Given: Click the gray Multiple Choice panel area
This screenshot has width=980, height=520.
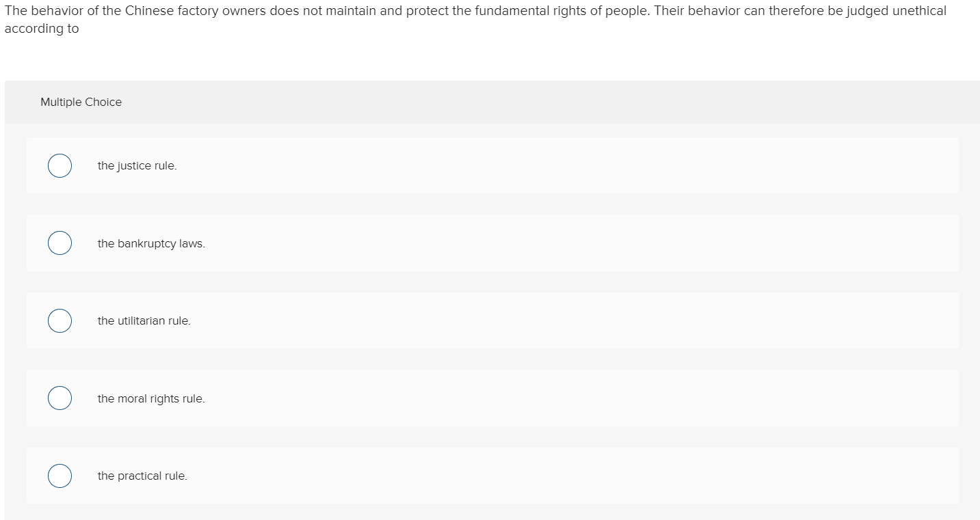Looking at the screenshot, I should click(479, 102).
